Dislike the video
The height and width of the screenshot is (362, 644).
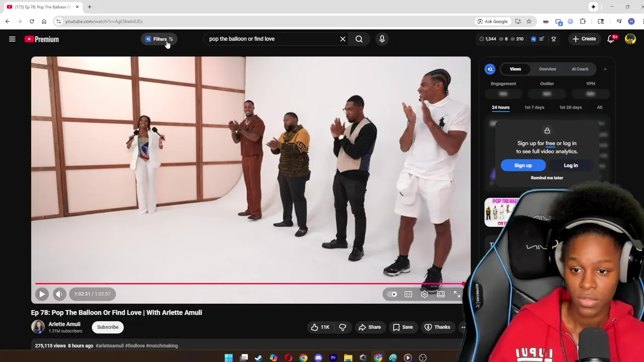point(343,327)
